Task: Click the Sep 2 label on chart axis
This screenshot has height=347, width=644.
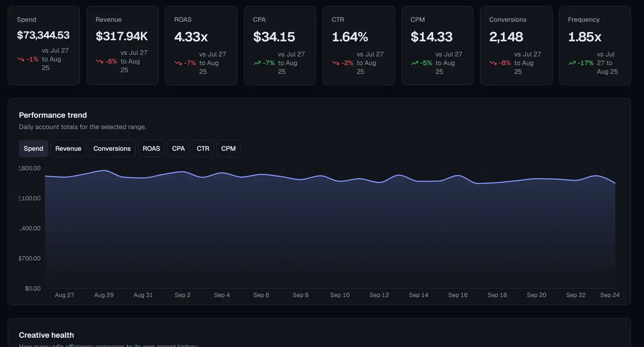Action: pos(182,295)
